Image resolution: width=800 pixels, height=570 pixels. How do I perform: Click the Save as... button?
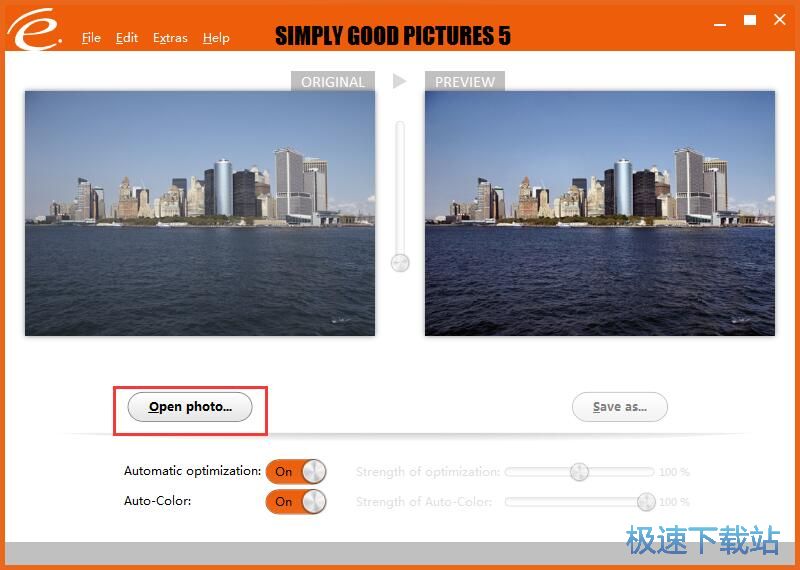point(620,407)
